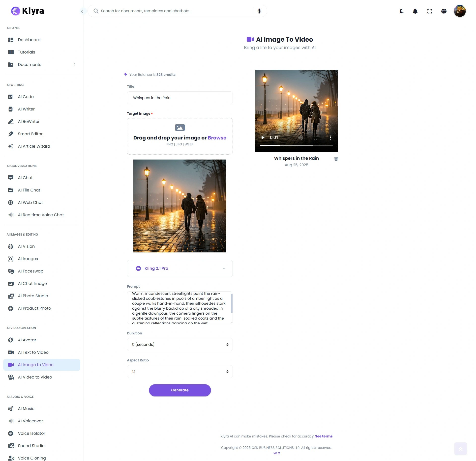Collapse the sidebar with the left chevron
Image resolution: width=476 pixels, height=461 pixels.
click(x=82, y=11)
